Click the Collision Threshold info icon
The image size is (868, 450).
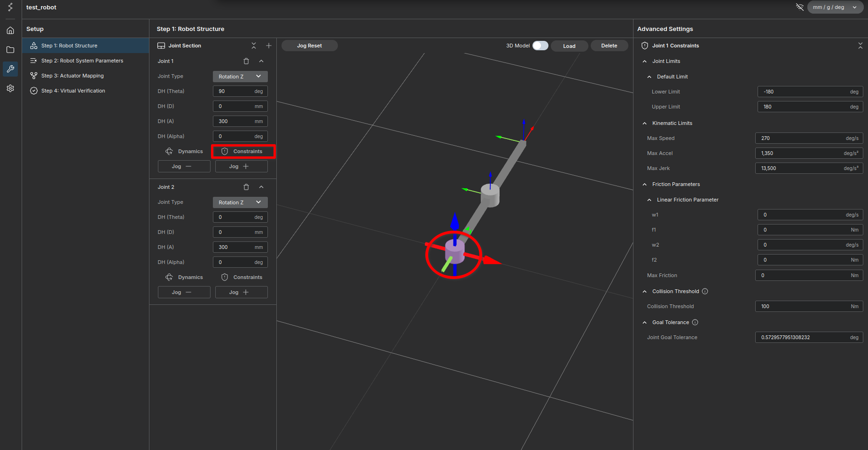(705, 291)
